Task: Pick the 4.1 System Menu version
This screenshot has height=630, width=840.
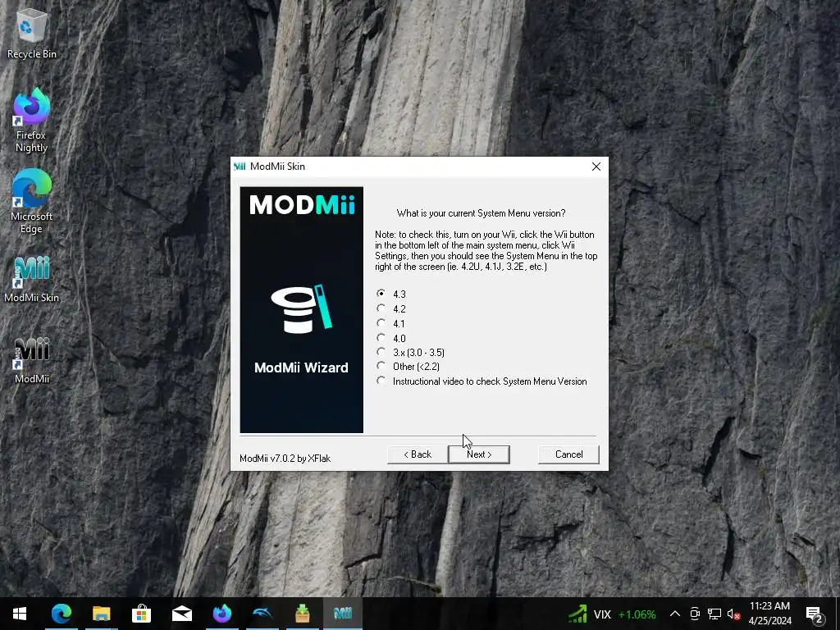Action: 381,323
